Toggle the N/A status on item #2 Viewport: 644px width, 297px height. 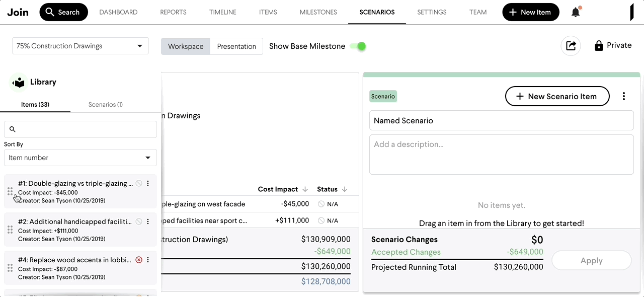pos(139,221)
